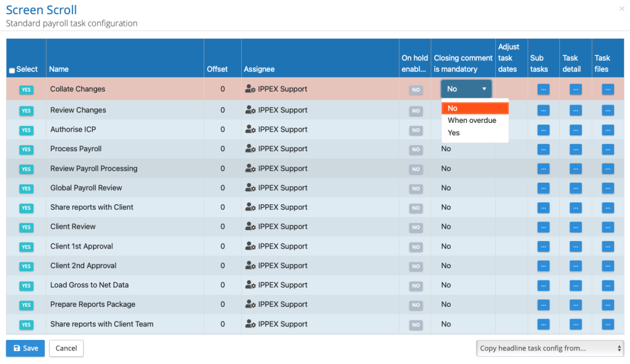Screen dimensions: 630x364
Task: Toggle YES select switch for Client 2nd Approval
Action: coord(26,266)
